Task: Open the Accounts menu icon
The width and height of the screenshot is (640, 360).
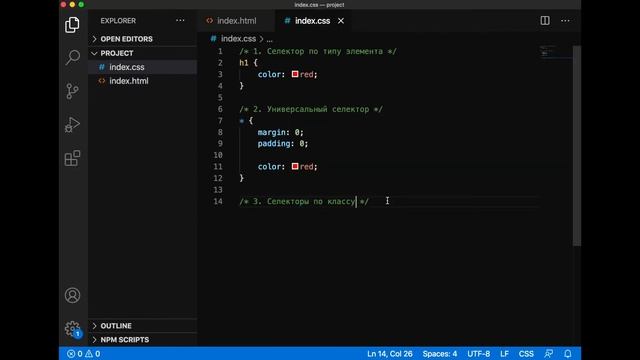Action: pyautogui.click(x=72, y=295)
